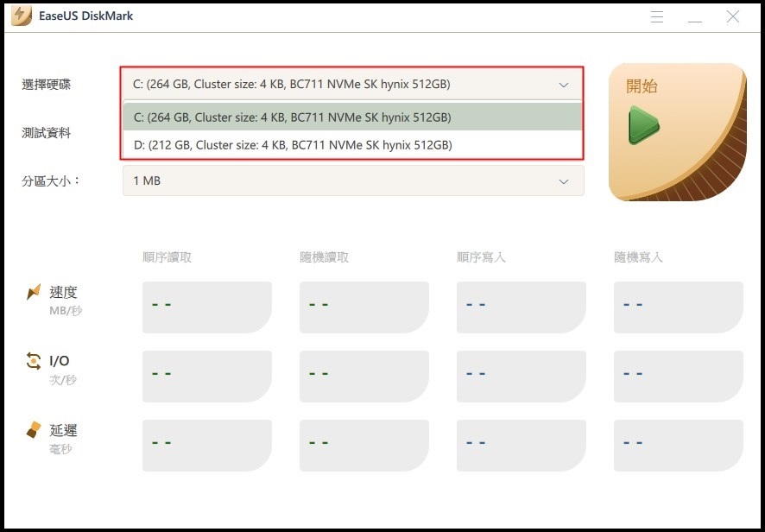Viewport: 765px width, 532px height.
Task: Collapse the drive selection dropdown arrow
Action: (x=564, y=85)
